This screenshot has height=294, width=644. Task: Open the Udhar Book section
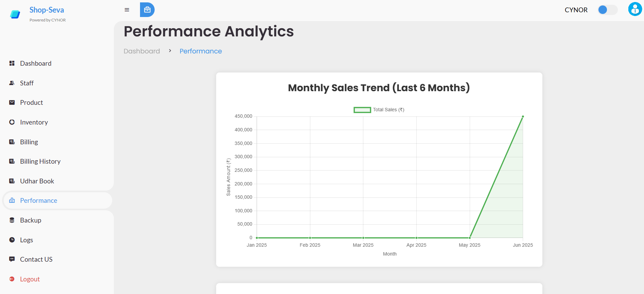pos(37,181)
